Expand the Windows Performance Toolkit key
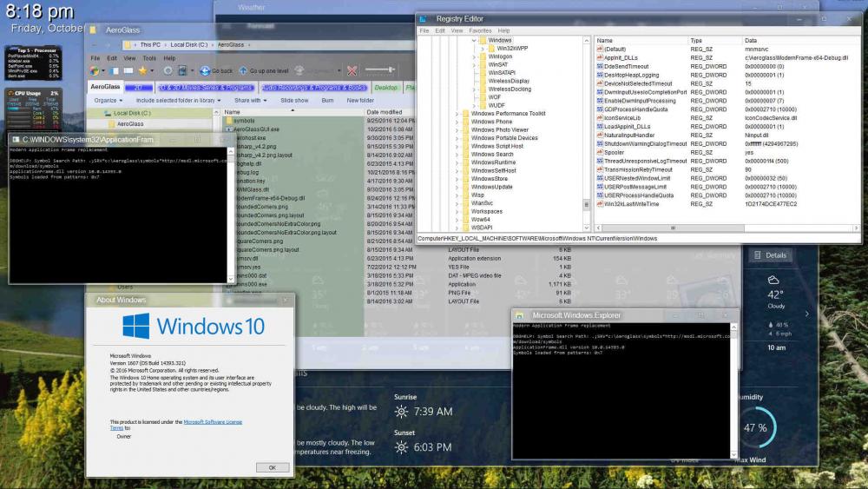Image resolution: width=868 pixels, height=489 pixels. click(x=458, y=114)
